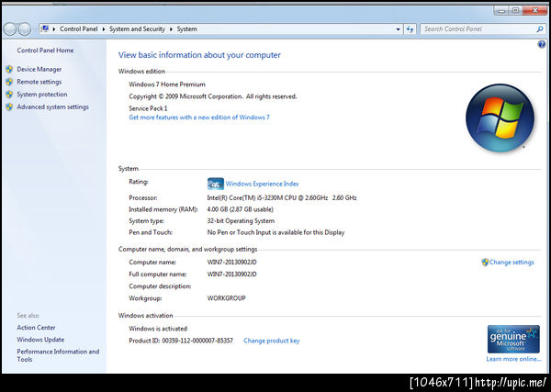Click the Genuine Microsoft software badge
The height and width of the screenshot is (392, 551).
(x=513, y=339)
